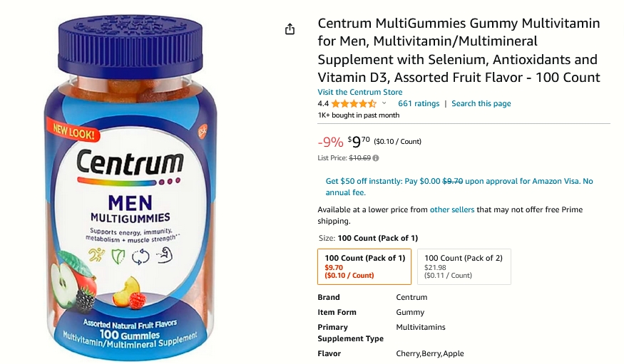Click the Centrum logo on bottle label
This screenshot has width=624, height=364.
coord(130,162)
